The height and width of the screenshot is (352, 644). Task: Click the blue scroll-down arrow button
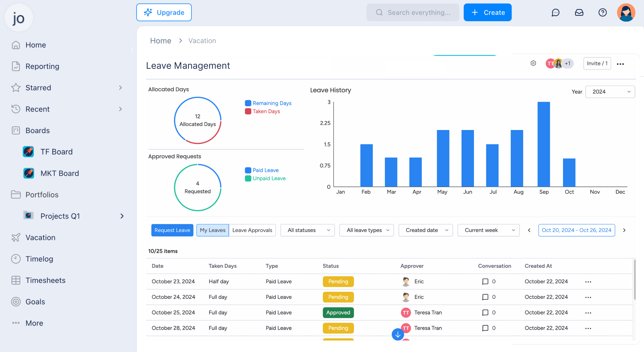pos(397,335)
